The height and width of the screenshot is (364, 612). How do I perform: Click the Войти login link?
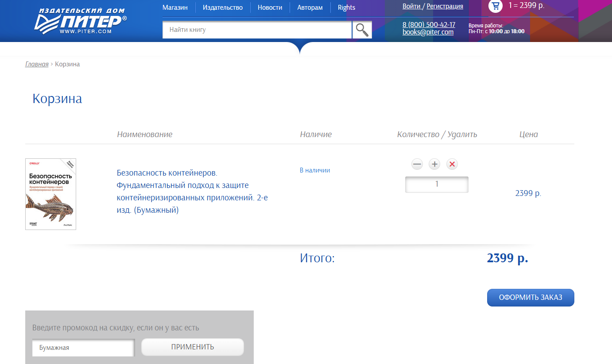click(411, 6)
